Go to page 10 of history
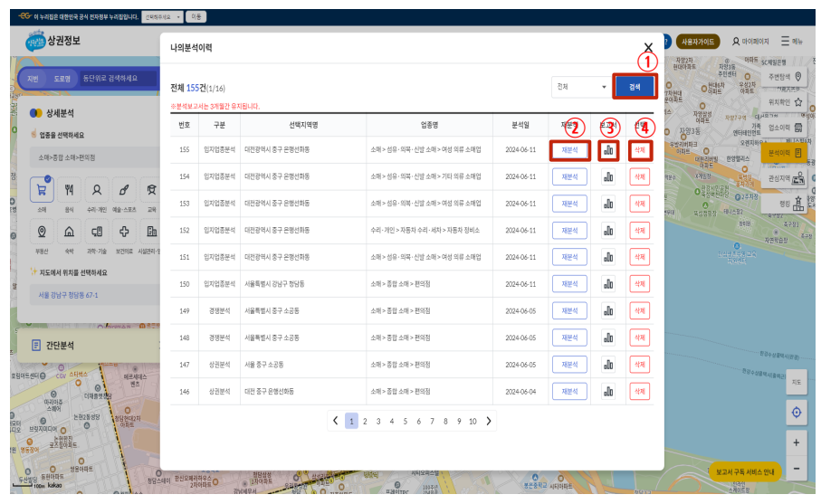 [x=473, y=422]
